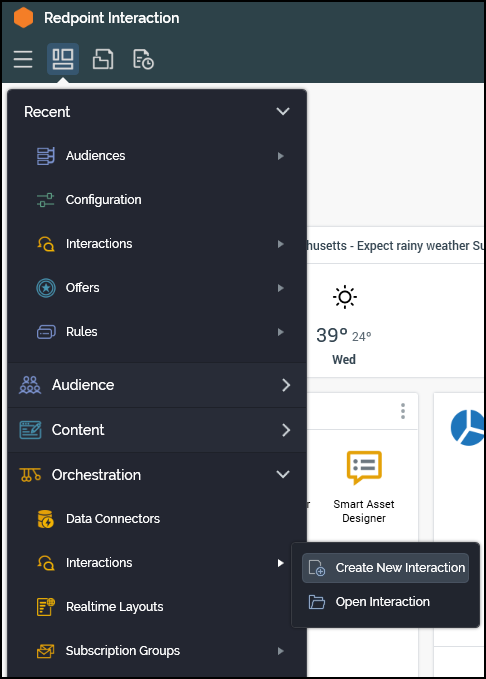Click the file copy icon in toolbar
The width and height of the screenshot is (486, 679).
coord(103,59)
